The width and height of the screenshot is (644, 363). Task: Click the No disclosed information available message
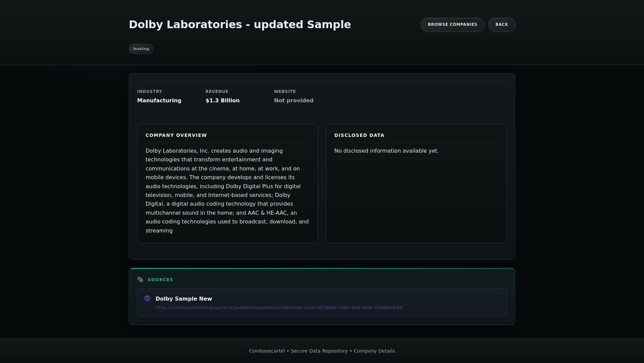[386, 151]
